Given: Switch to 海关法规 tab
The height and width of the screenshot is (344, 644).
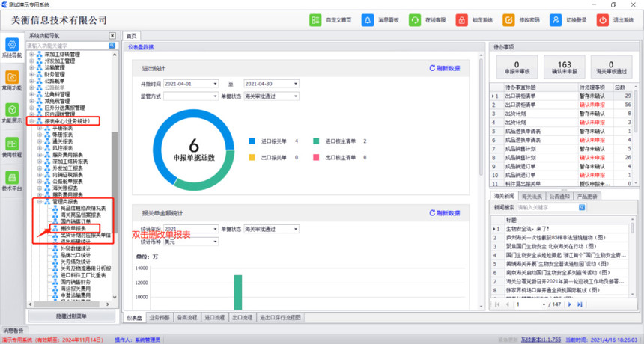Looking at the screenshot, I should 532,197.
